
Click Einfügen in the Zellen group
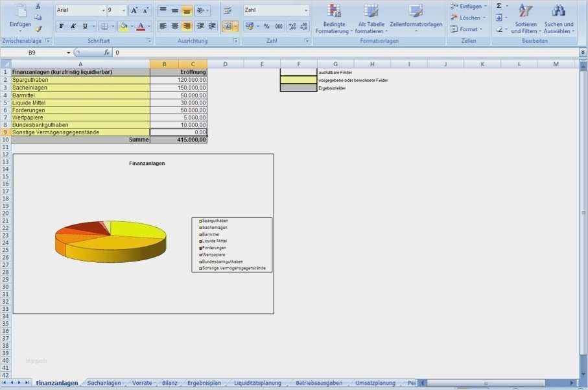pyautogui.click(x=468, y=6)
